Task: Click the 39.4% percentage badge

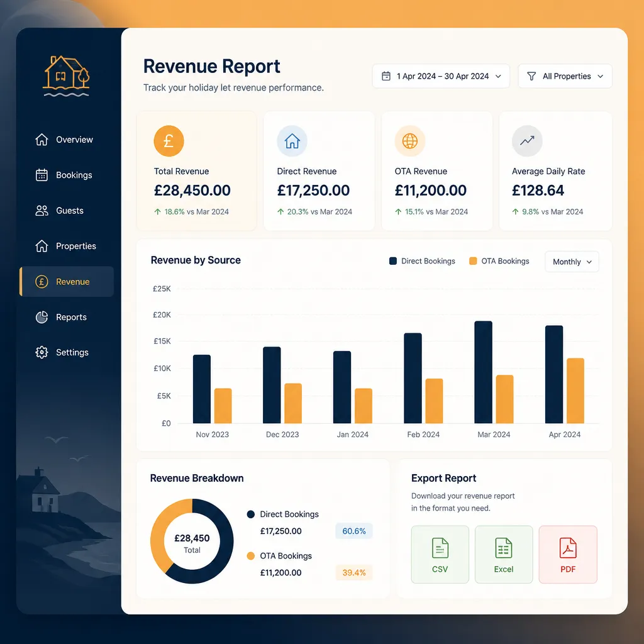Action: (354, 572)
